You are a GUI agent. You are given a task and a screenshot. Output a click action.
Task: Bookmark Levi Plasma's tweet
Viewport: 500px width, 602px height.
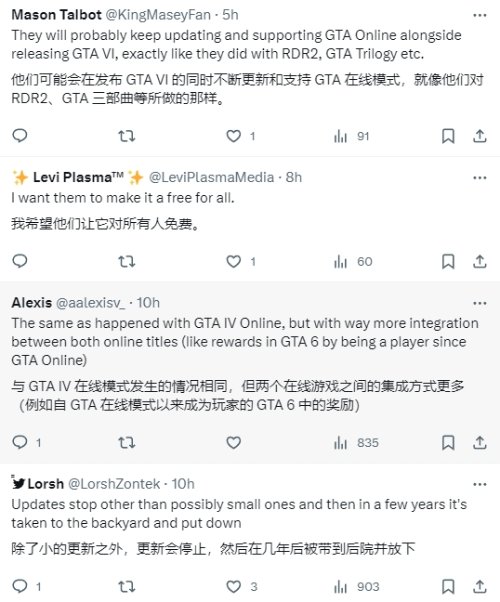point(448,261)
